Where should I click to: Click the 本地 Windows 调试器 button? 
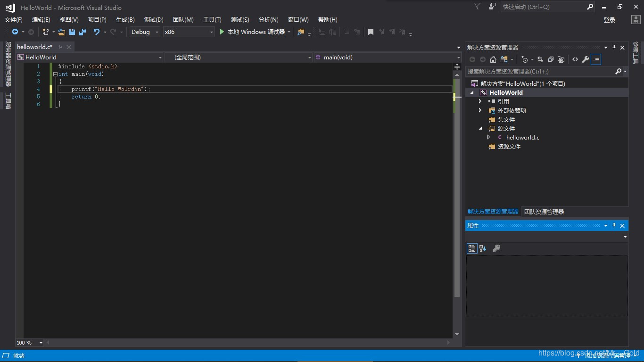click(x=256, y=32)
